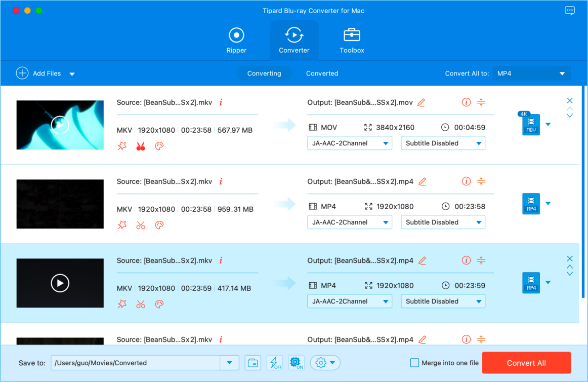This screenshot has height=382, width=588.
Task: Open subtitle dropdown for 00:23:58 MP4
Action: click(443, 222)
